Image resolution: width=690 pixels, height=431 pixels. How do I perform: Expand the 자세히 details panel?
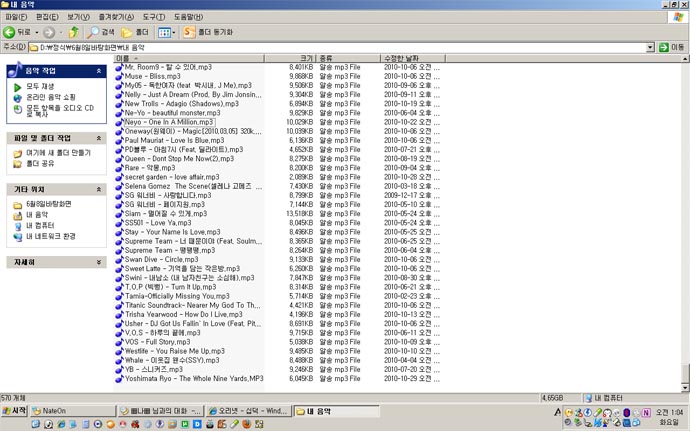click(99, 262)
